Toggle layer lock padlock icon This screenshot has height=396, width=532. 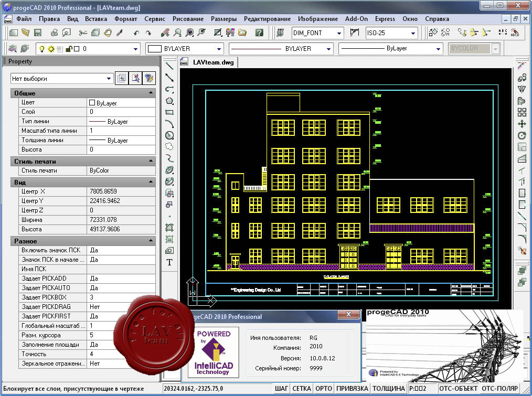[69, 49]
